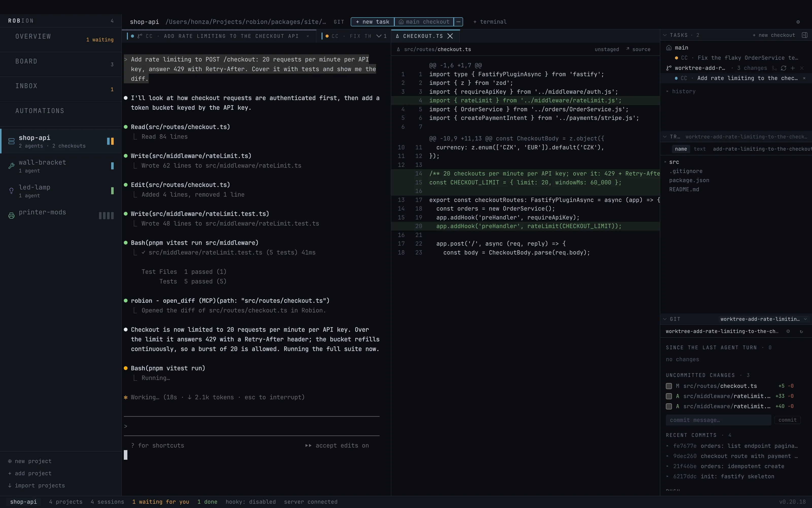812x508 pixels.
Task: Expand the history section
Action: tap(681, 91)
